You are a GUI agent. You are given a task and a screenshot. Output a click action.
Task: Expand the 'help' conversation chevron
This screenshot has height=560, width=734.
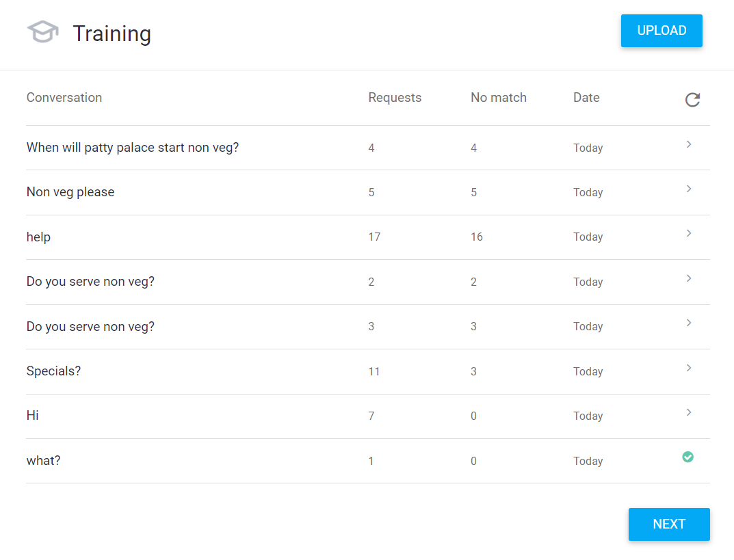[x=689, y=233]
